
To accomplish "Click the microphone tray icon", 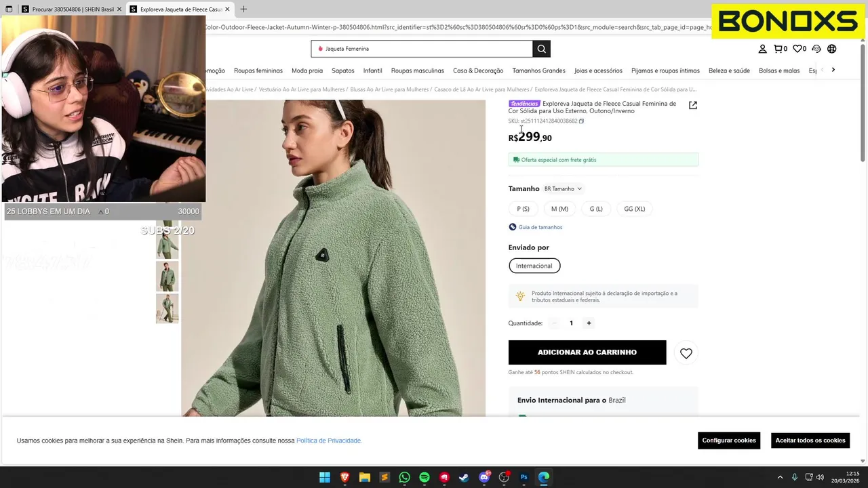I will pyautogui.click(x=794, y=477).
